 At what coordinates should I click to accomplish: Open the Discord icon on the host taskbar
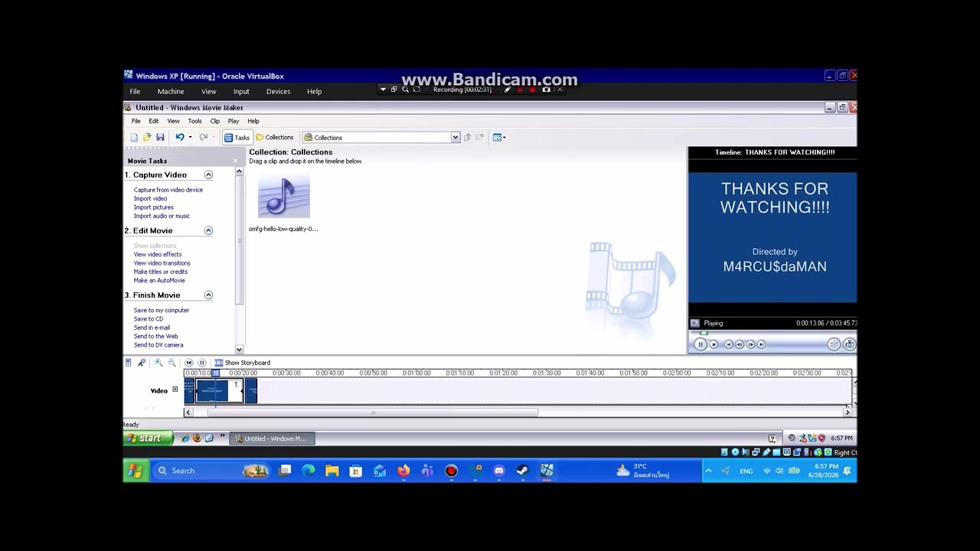pos(499,471)
